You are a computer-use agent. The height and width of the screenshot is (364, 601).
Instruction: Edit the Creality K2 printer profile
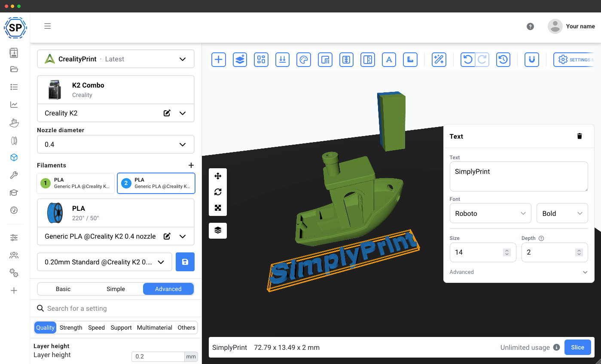[x=167, y=113]
